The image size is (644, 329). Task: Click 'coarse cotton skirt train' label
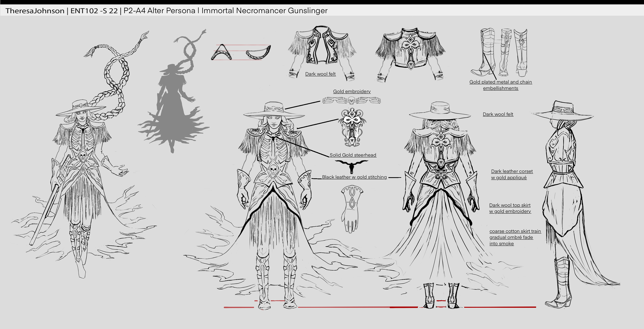[515, 231]
